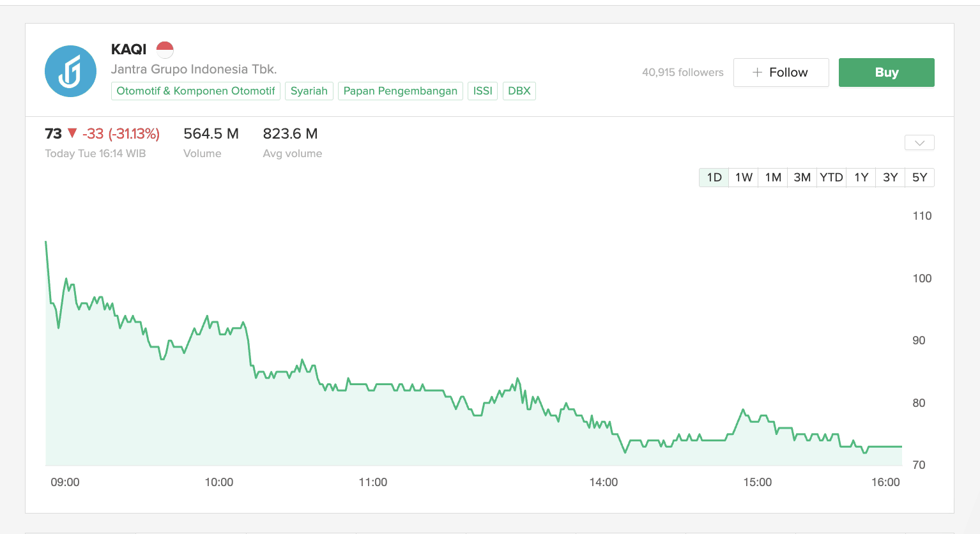The image size is (980, 534).
Task: Click the 100 price axis label
Action: [x=922, y=278]
